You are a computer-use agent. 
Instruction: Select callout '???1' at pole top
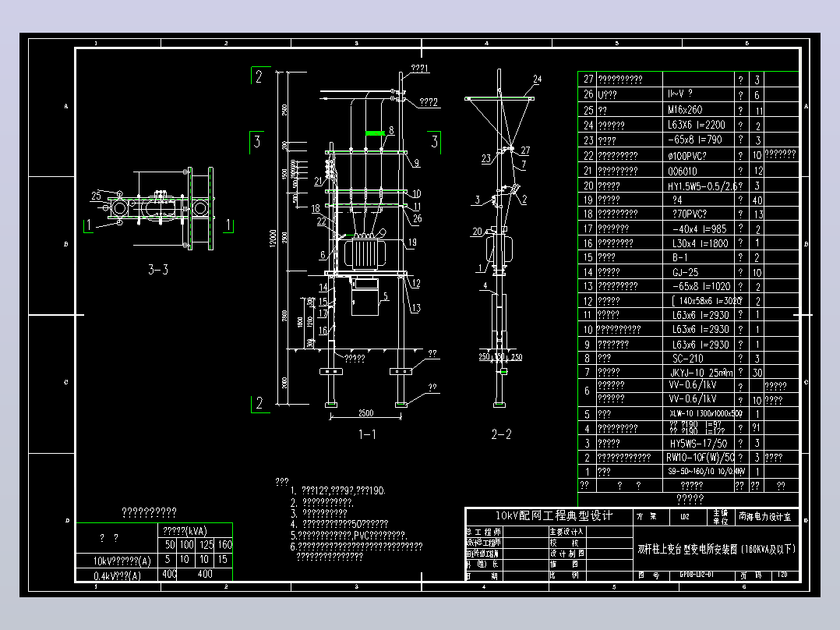(x=420, y=68)
